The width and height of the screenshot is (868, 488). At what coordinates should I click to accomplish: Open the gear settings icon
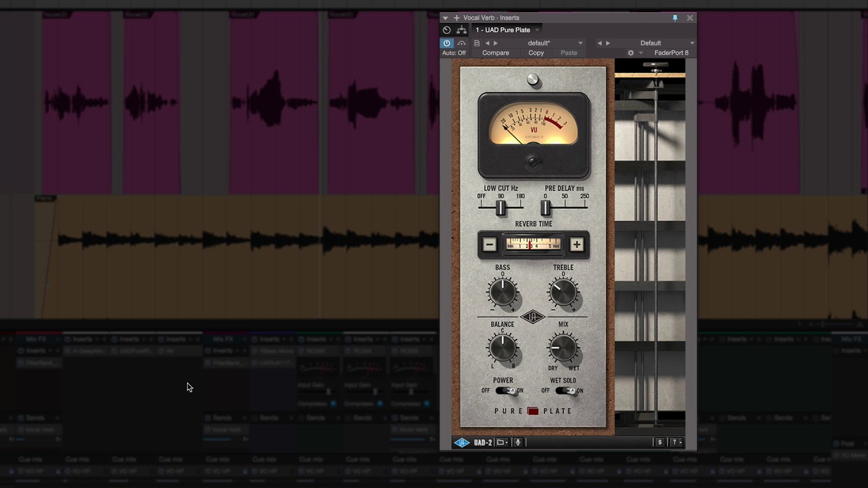(631, 53)
